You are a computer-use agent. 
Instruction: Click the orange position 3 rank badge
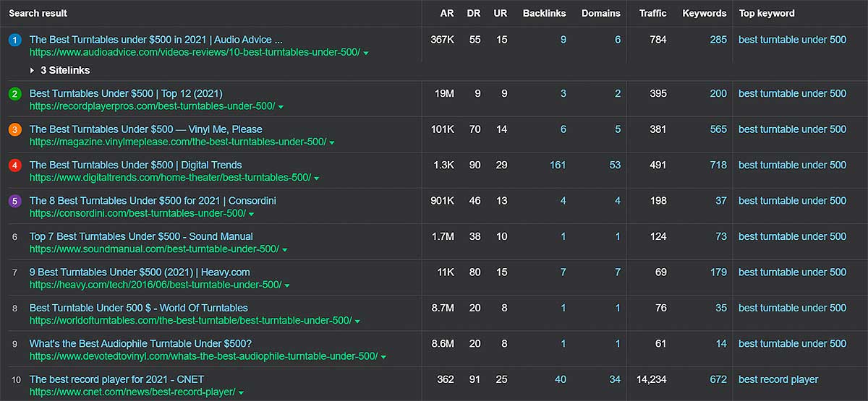[x=14, y=129]
